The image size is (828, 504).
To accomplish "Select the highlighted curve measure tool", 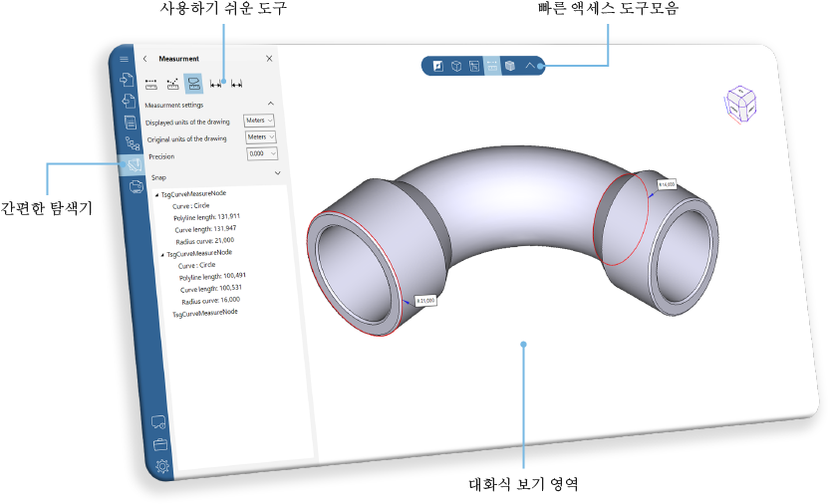I will pyautogui.click(x=194, y=84).
